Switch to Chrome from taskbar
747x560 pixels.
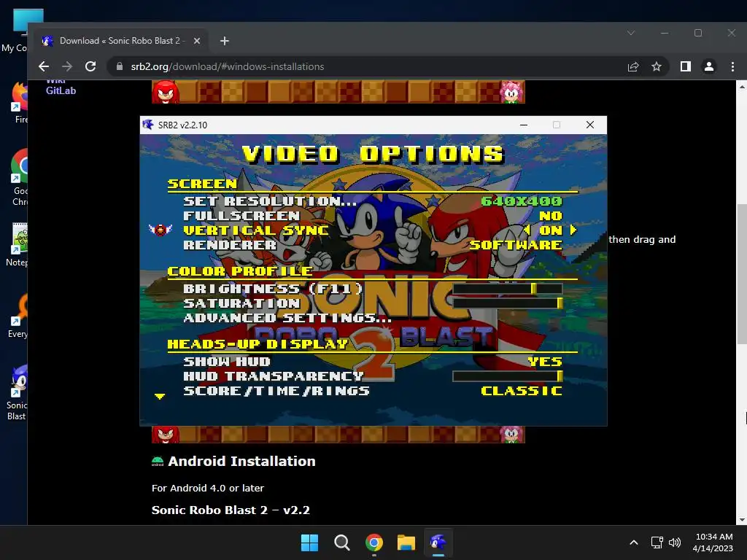[x=374, y=542]
